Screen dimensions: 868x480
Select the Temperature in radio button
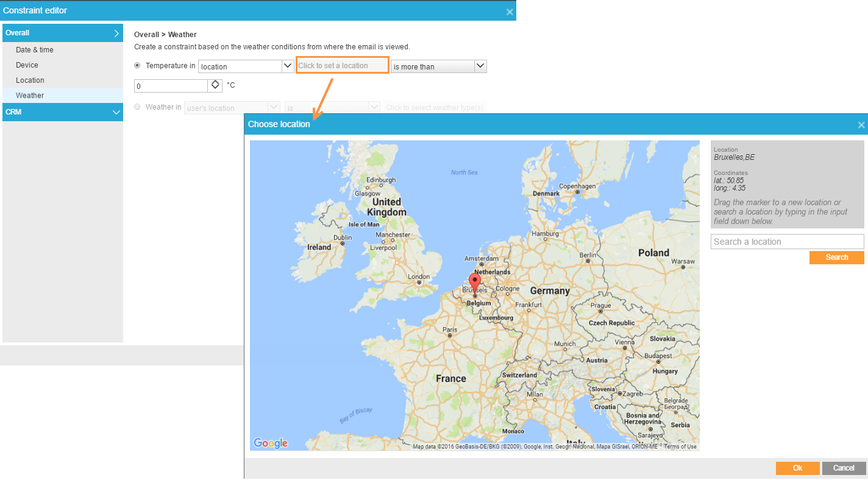point(137,65)
